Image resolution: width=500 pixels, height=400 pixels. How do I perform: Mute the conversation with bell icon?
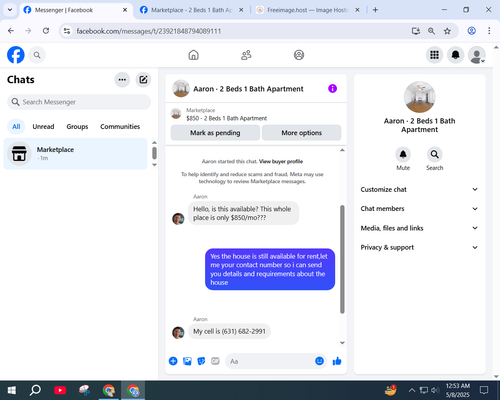pos(403,154)
